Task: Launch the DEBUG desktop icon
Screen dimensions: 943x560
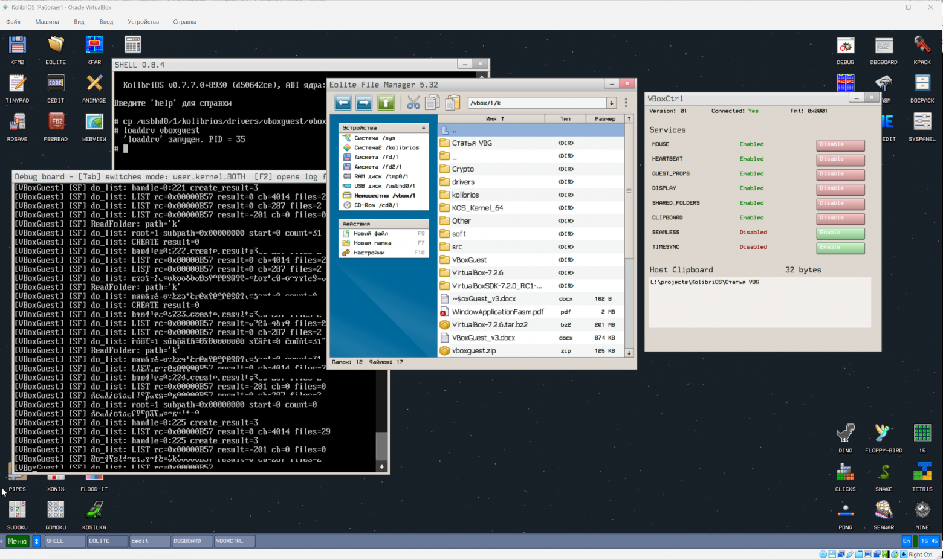Action: (x=846, y=50)
